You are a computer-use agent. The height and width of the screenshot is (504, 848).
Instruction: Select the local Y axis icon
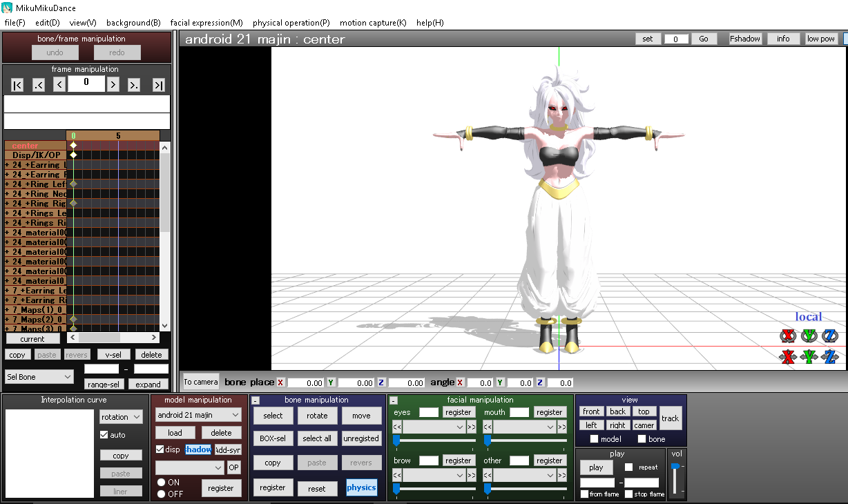808,336
